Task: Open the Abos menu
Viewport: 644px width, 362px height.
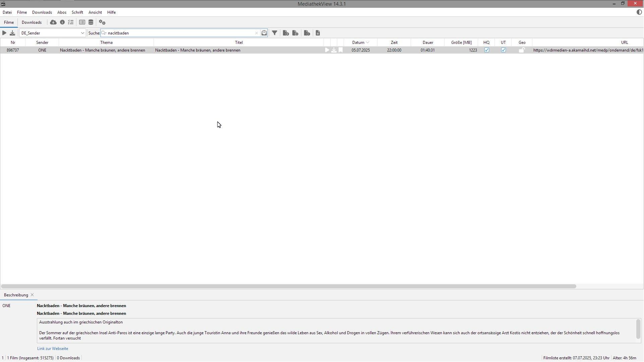Action: (62, 12)
